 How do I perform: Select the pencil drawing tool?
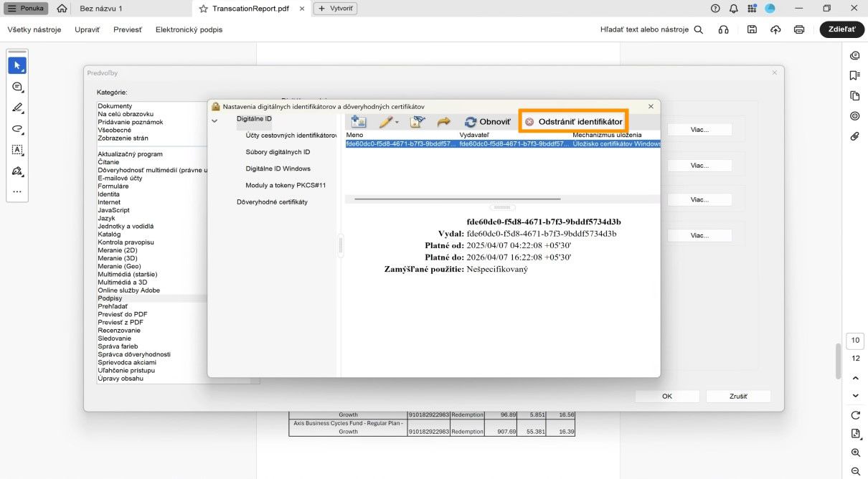coord(17,108)
